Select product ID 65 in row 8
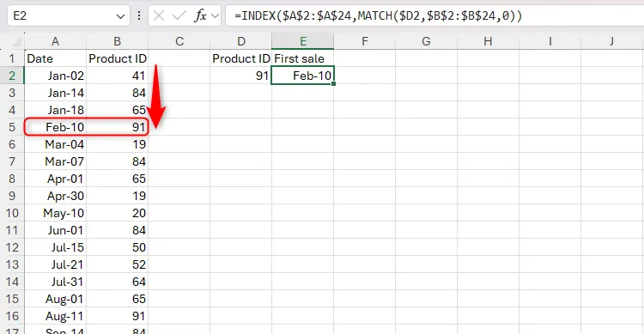The image size is (644, 334). [118, 179]
